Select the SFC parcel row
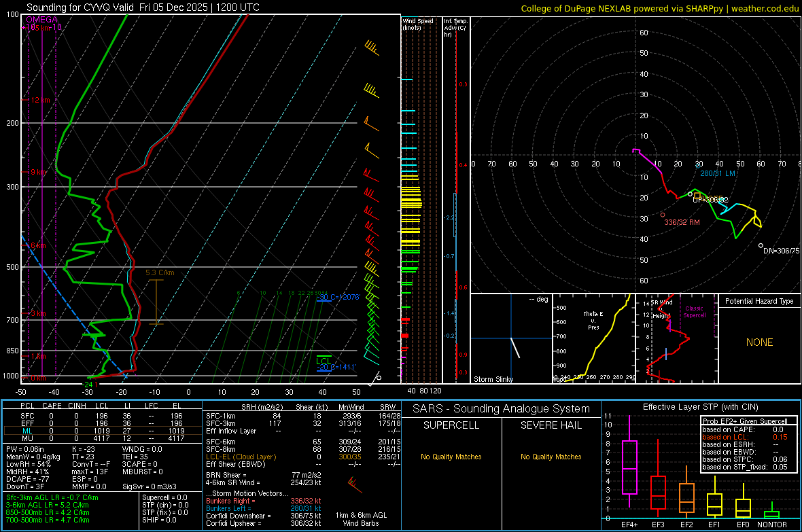 pos(103,416)
